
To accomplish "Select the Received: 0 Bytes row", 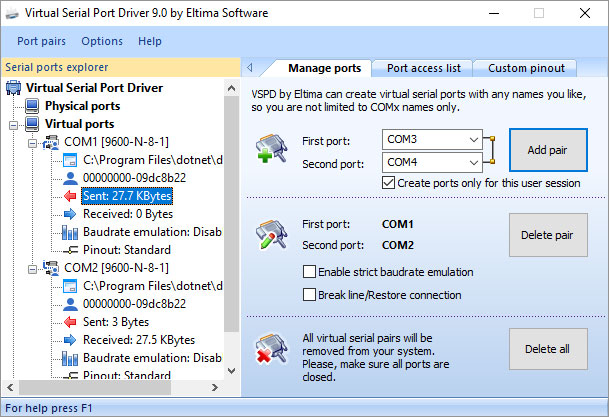I will (x=128, y=214).
